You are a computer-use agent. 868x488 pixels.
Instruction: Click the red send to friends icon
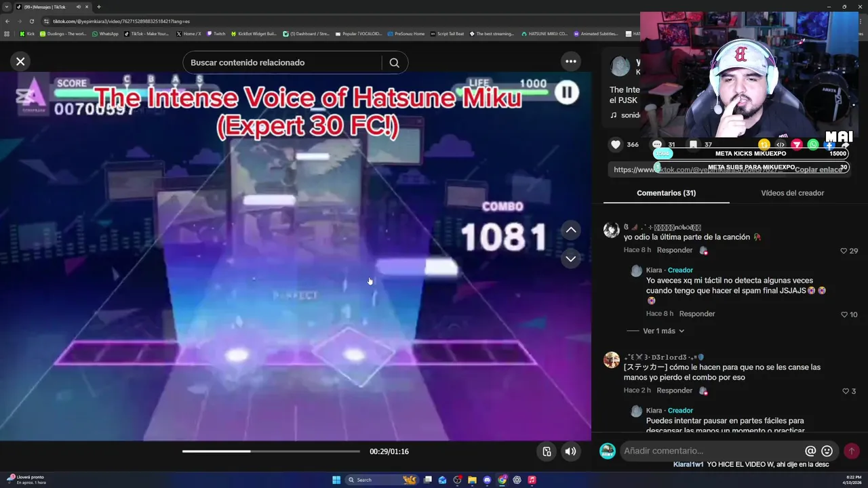click(797, 144)
